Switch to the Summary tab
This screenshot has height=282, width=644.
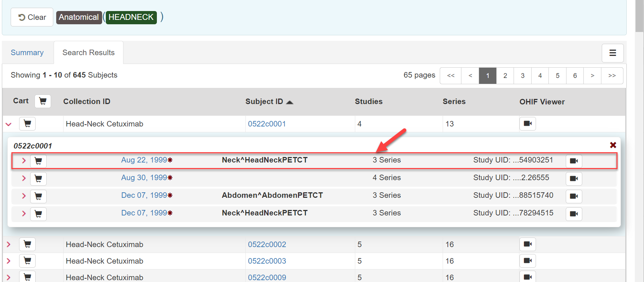tap(27, 53)
